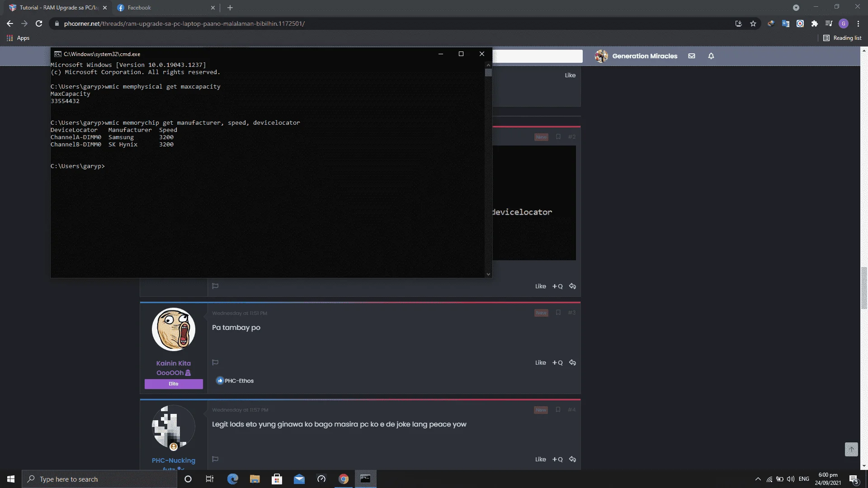Click the cmd window scrollbar thumb
This screenshot has width=868, height=488.
(x=488, y=72)
